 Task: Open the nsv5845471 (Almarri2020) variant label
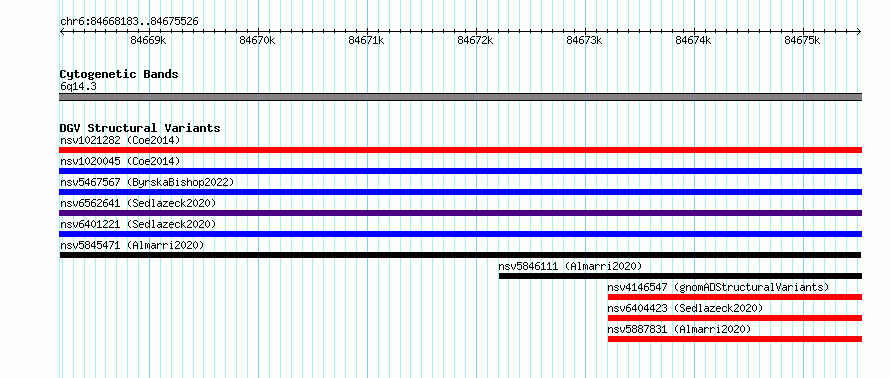tap(132, 245)
